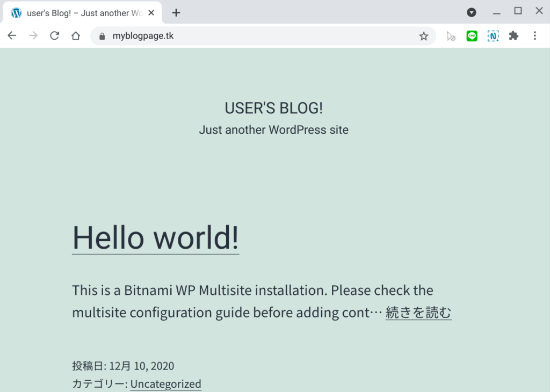View site info via the padlock icon
Screen dimensions: 550x392
tap(102, 36)
